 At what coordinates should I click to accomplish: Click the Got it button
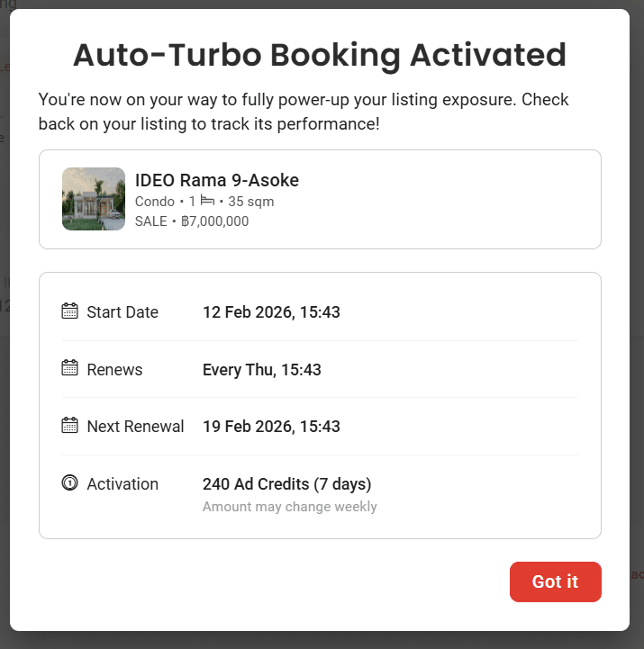pos(555,581)
